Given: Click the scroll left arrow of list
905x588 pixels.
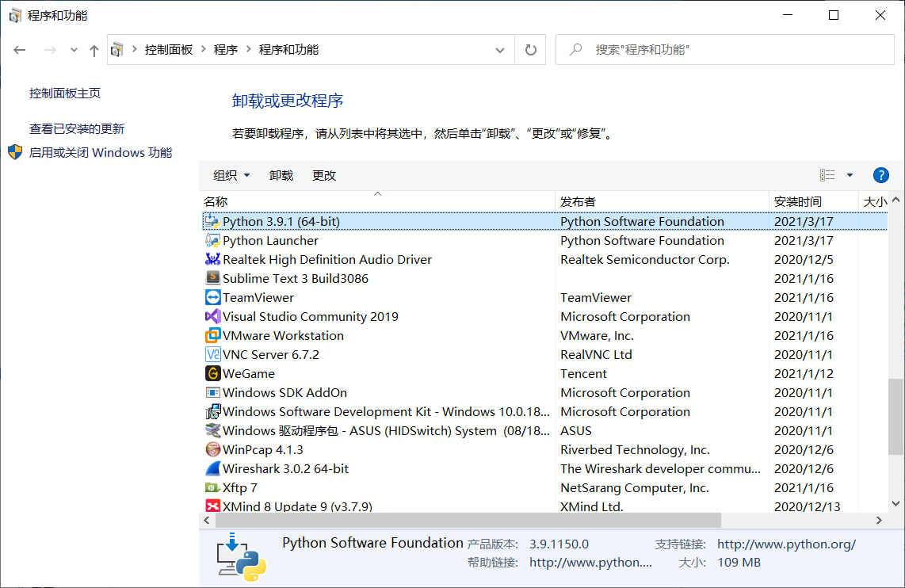Looking at the screenshot, I should (207, 520).
